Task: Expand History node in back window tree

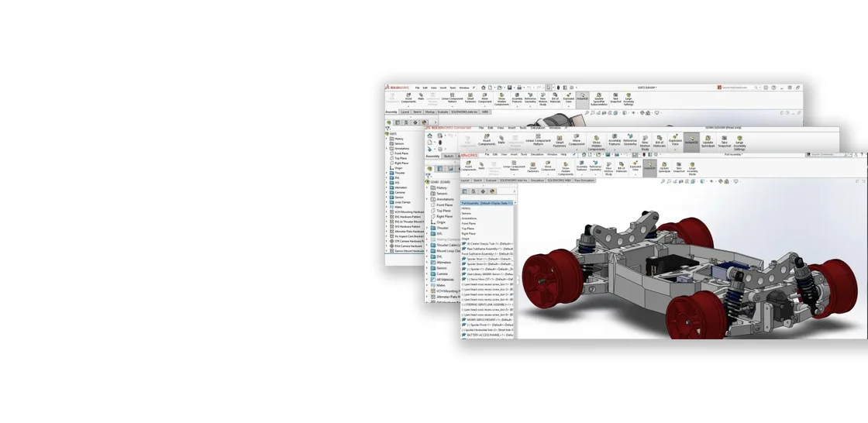Action: (387, 139)
